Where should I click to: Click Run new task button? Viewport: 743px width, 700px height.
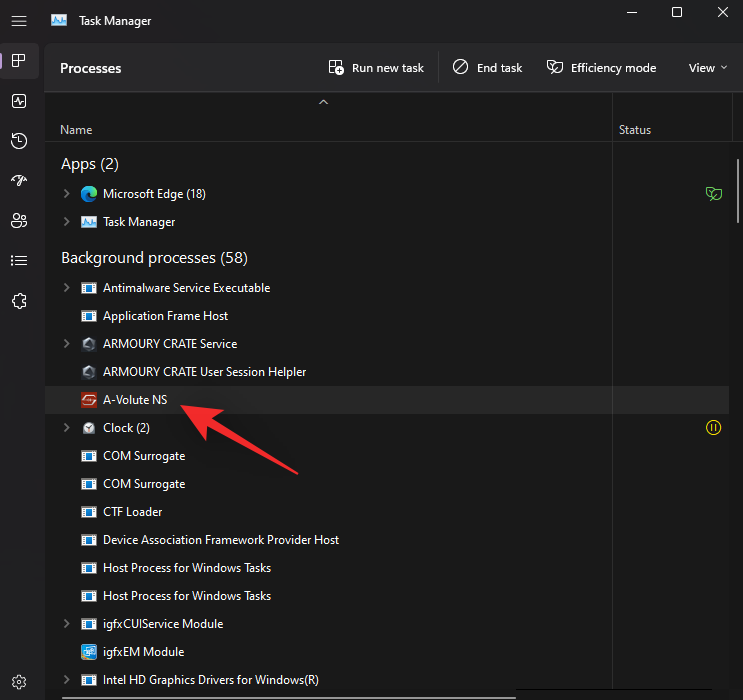(376, 68)
